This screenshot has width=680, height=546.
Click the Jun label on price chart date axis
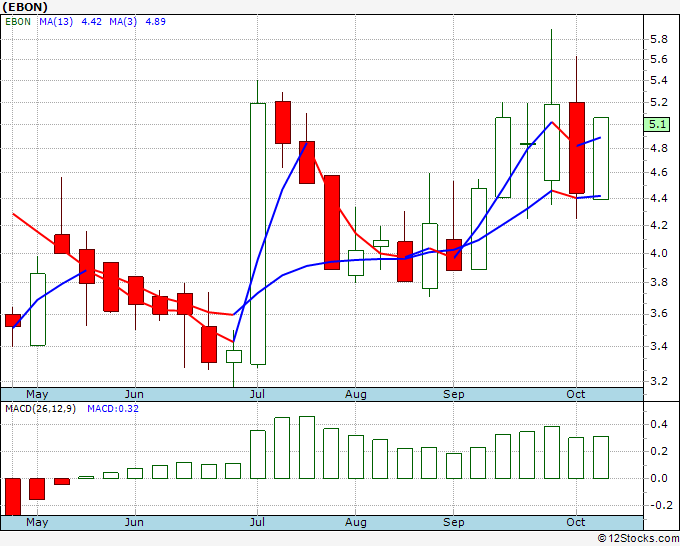(134, 394)
